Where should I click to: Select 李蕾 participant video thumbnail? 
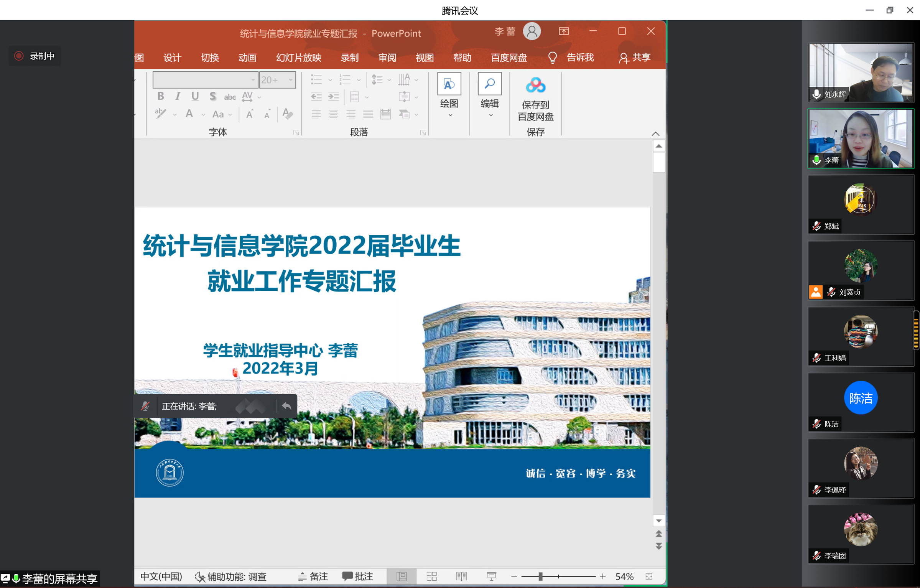(861, 138)
